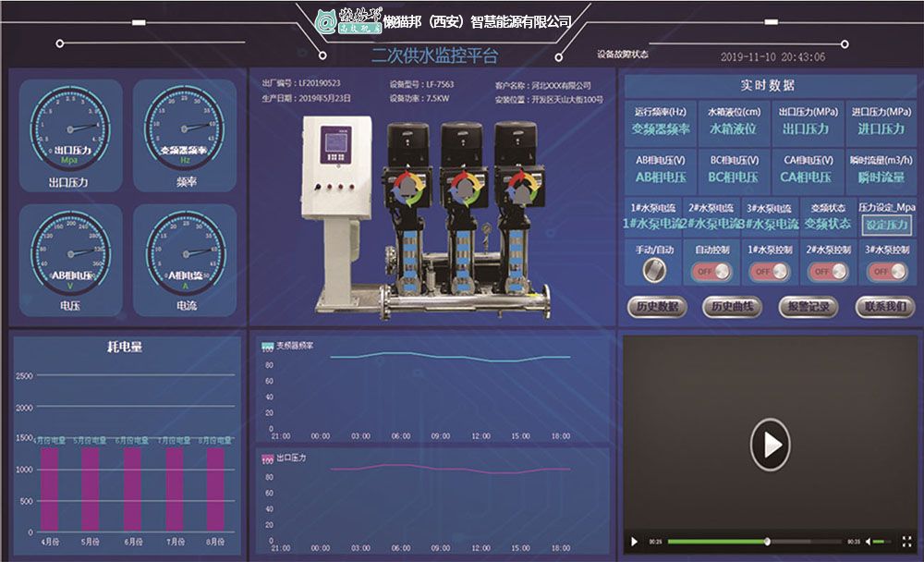Turn the 手动/自动 rotary knob

[x=654, y=270]
